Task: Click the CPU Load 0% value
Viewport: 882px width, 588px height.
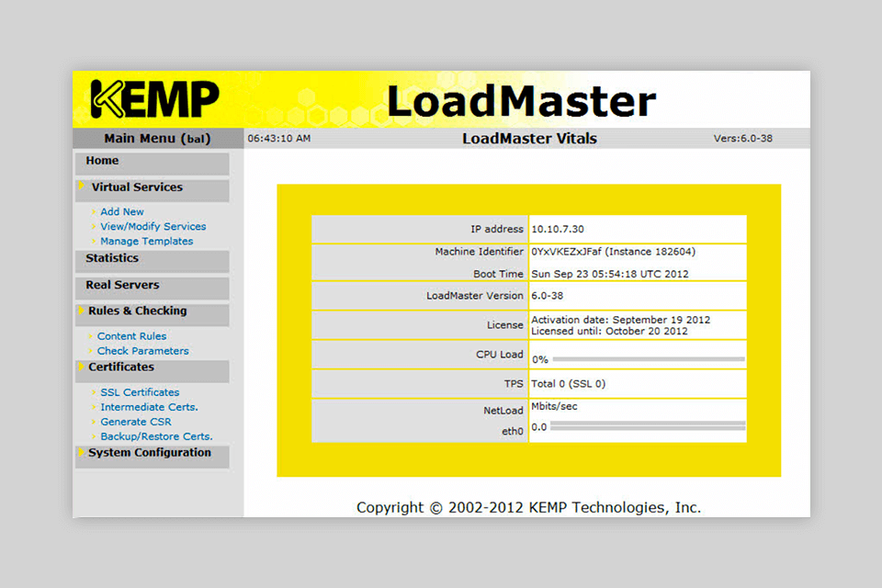Action: pos(540,359)
